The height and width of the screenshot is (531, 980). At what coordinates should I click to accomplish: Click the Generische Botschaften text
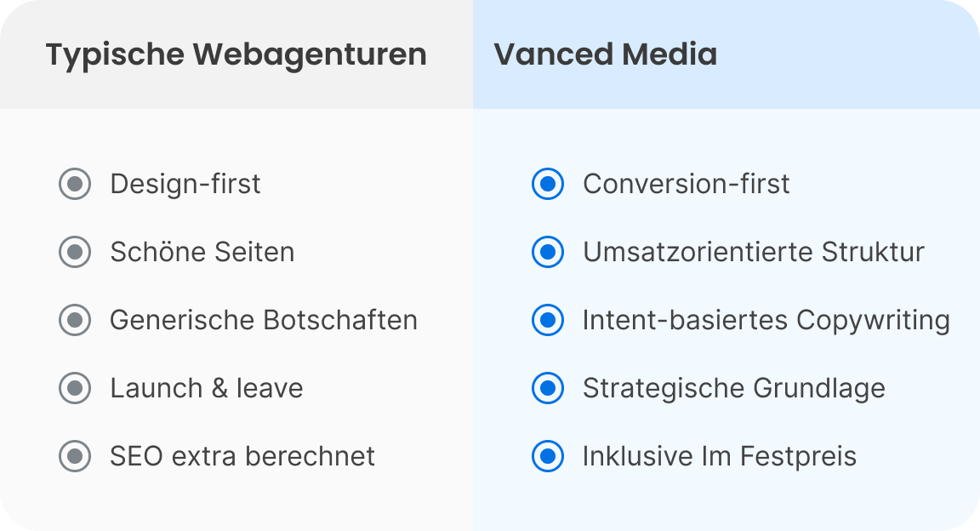[264, 320]
